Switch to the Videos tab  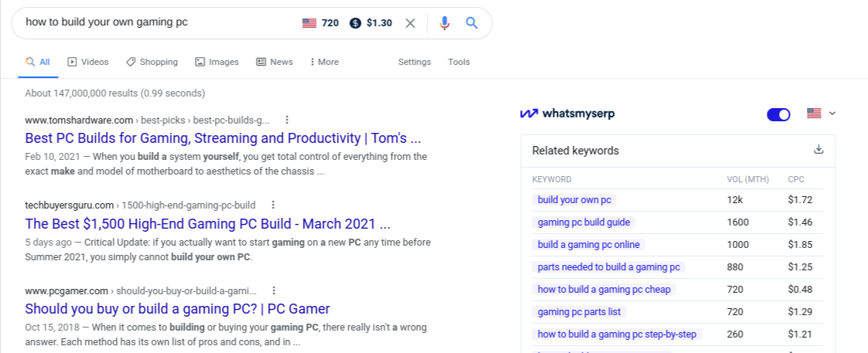pyautogui.click(x=88, y=62)
